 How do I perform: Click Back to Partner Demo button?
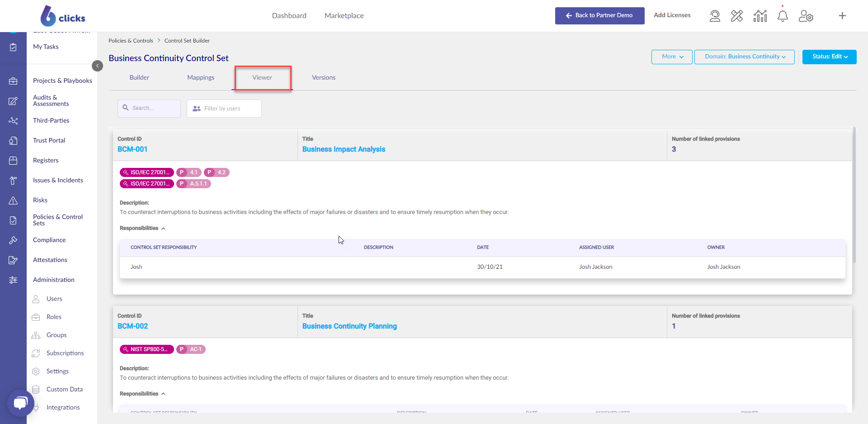(599, 16)
